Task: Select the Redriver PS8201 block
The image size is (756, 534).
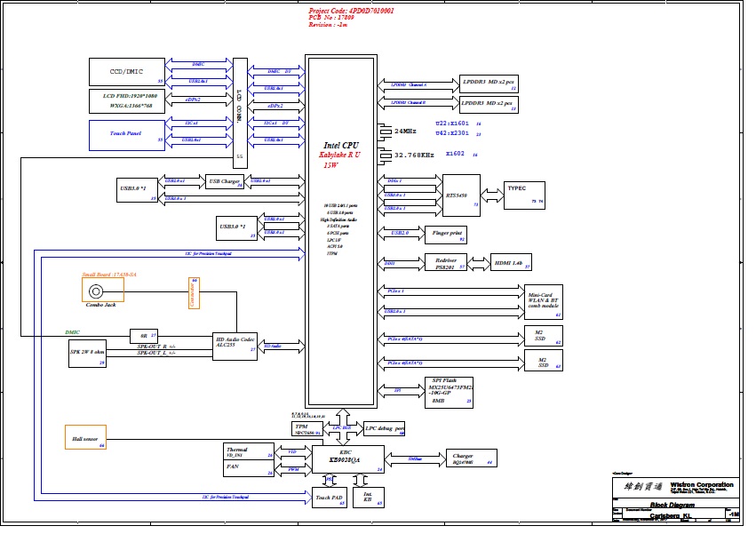Action: tap(445, 262)
